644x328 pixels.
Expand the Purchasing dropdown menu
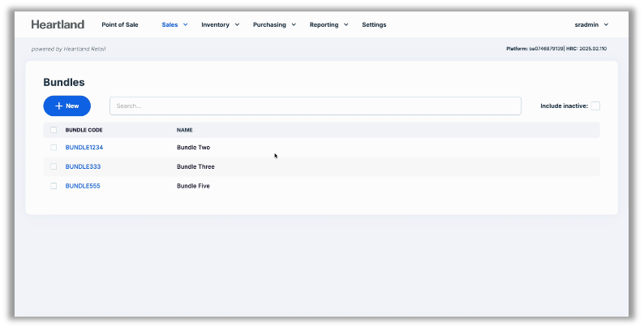pyautogui.click(x=274, y=24)
